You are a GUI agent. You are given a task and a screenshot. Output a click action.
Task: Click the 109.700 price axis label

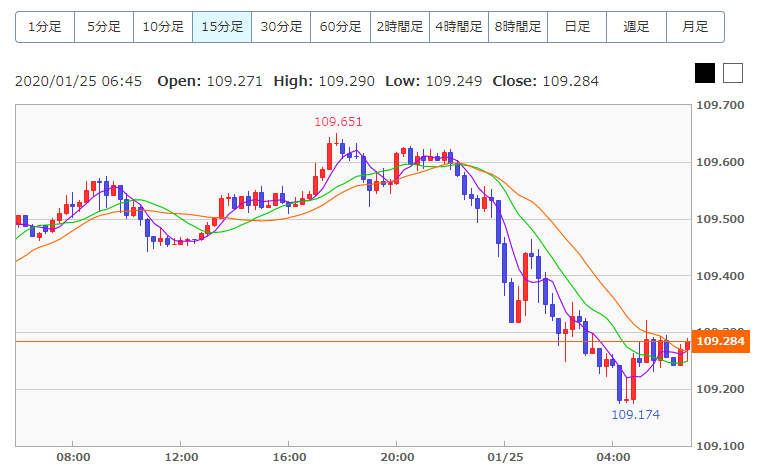[720, 105]
